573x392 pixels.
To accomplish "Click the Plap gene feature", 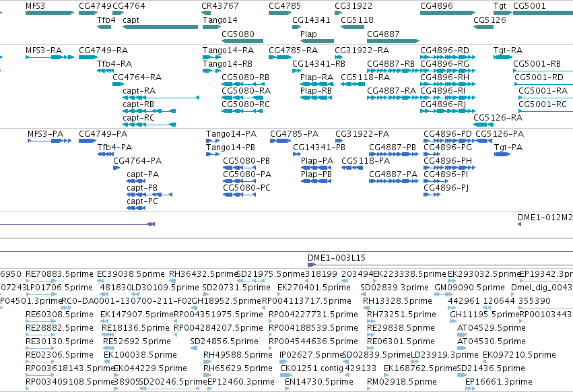I will (x=317, y=41).
